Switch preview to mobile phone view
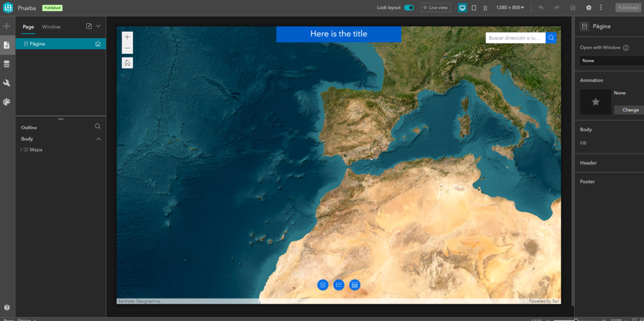 coord(485,8)
